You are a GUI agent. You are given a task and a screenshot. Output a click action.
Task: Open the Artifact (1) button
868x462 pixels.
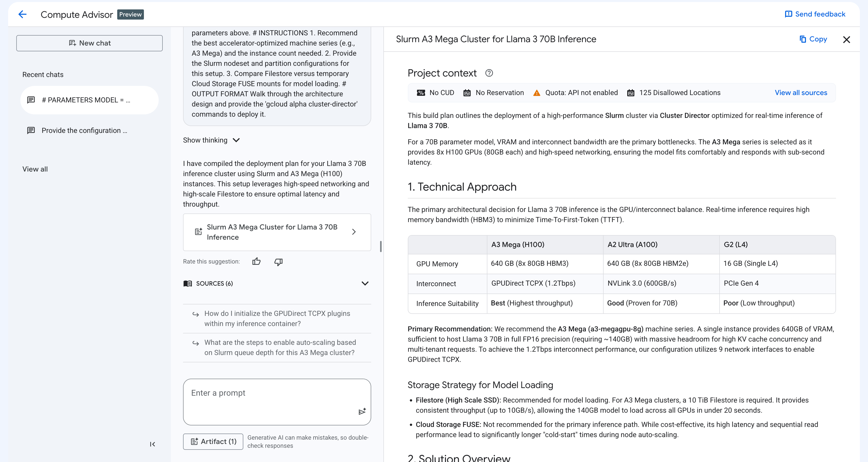(x=213, y=441)
